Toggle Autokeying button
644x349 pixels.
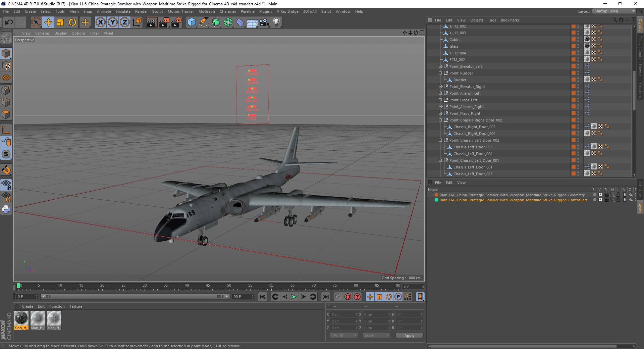click(x=348, y=297)
